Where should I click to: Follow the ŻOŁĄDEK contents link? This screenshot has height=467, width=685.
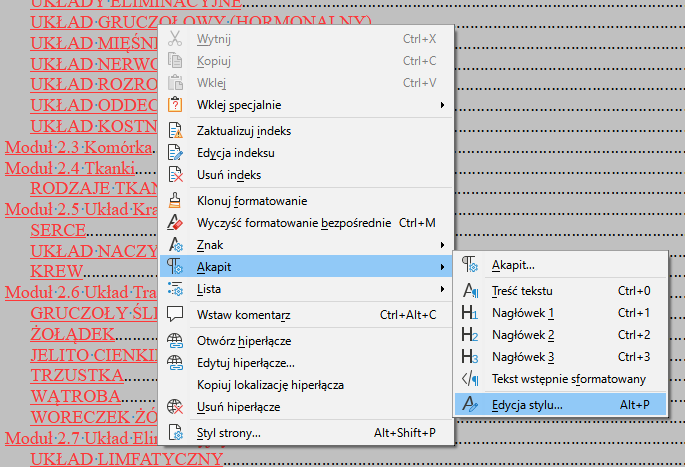click(73, 334)
